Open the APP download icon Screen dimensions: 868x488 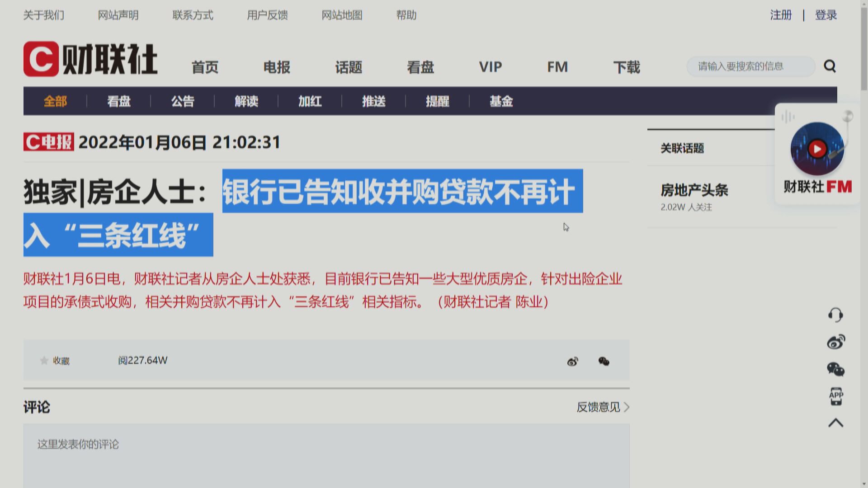(x=837, y=396)
